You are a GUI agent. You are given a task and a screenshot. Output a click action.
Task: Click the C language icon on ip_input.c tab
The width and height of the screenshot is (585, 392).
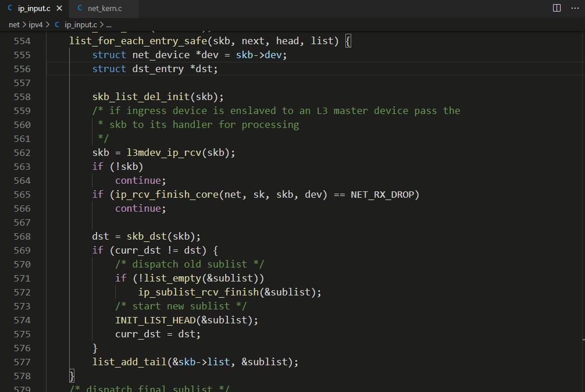coord(9,8)
